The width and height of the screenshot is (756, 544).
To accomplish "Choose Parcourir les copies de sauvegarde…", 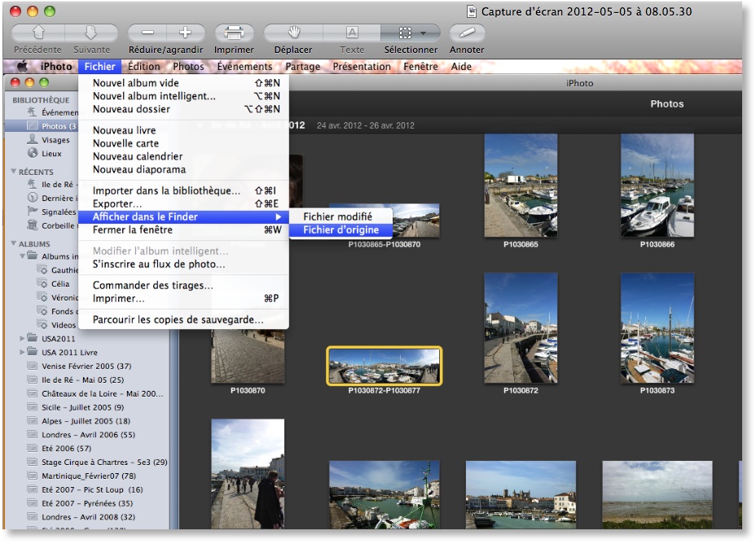I will [183, 319].
